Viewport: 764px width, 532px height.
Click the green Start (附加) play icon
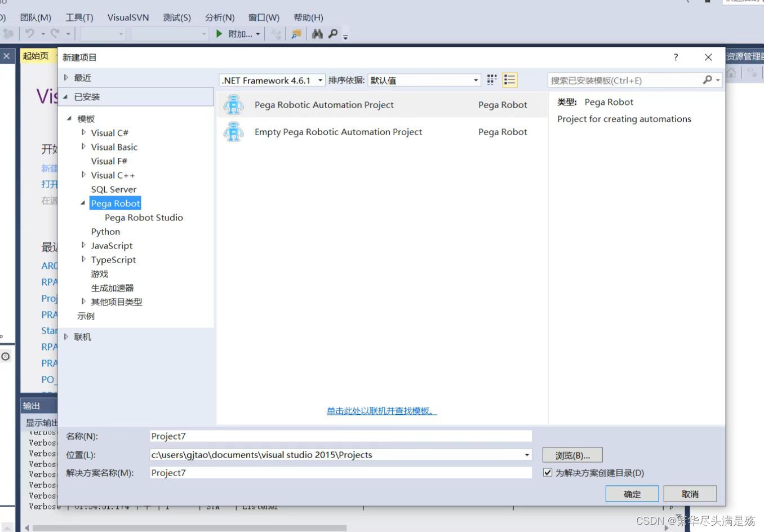(219, 34)
